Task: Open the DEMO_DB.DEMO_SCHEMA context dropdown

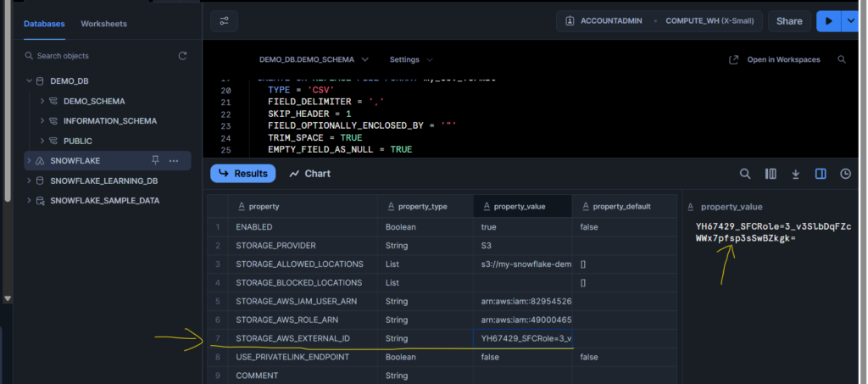Action: point(314,59)
